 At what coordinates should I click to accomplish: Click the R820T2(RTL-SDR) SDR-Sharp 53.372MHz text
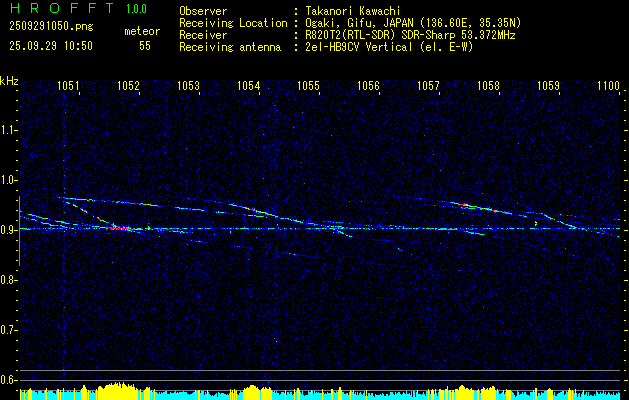410,35
